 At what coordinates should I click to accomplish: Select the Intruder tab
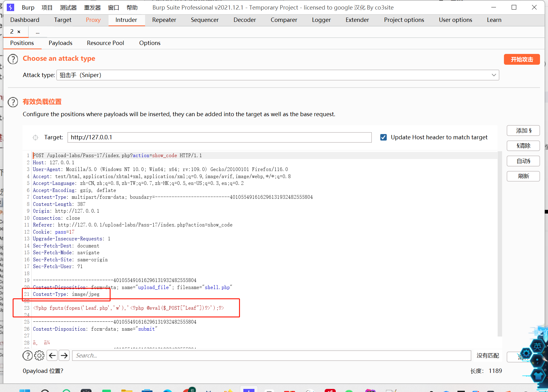[126, 20]
